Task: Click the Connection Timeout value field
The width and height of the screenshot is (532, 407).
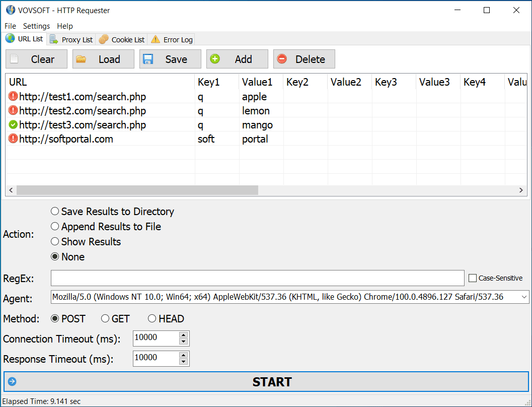Action: click(156, 338)
